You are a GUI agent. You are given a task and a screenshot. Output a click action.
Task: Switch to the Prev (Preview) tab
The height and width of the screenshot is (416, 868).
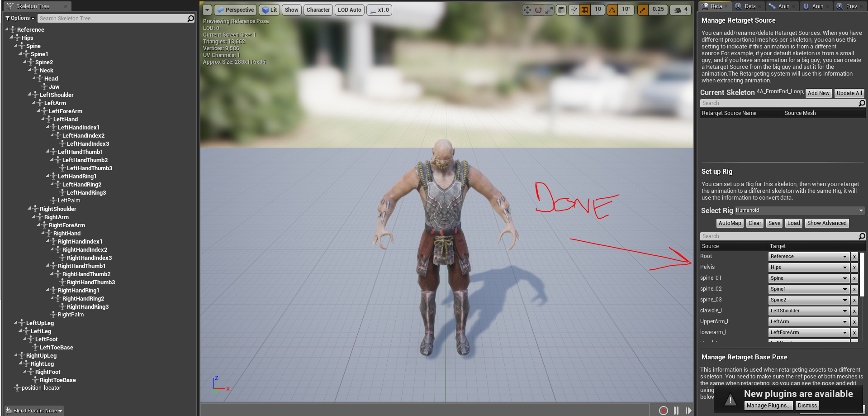pos(850,6)
